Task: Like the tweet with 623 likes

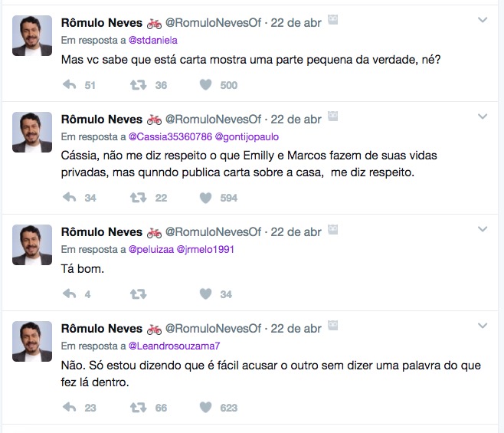Action: pos(205,408)
